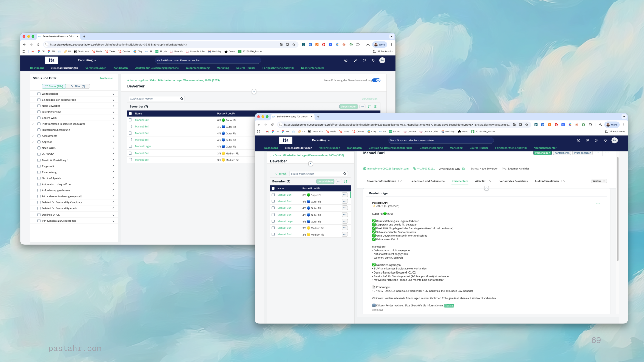Open row actions menu for Manuel Lager

[345, 221]
